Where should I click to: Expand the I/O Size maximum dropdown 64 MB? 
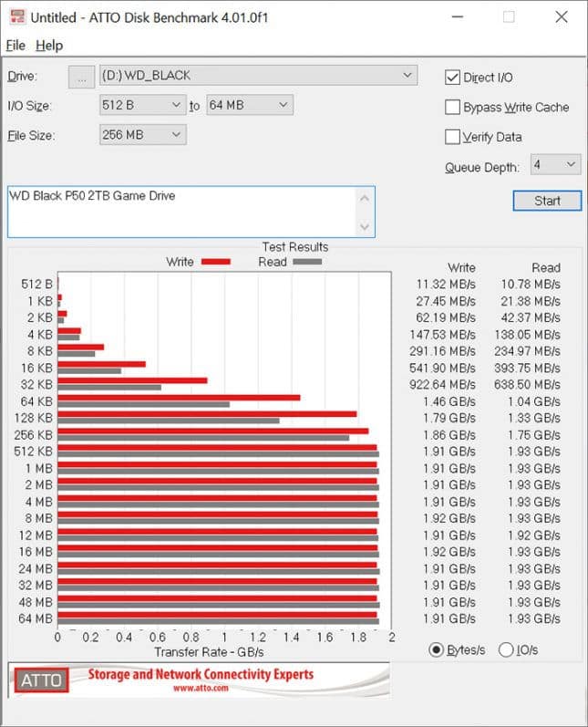249,105
